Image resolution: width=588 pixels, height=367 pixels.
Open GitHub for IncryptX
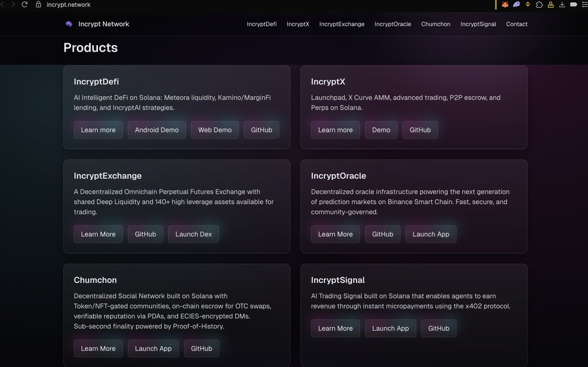coord(420,130)
